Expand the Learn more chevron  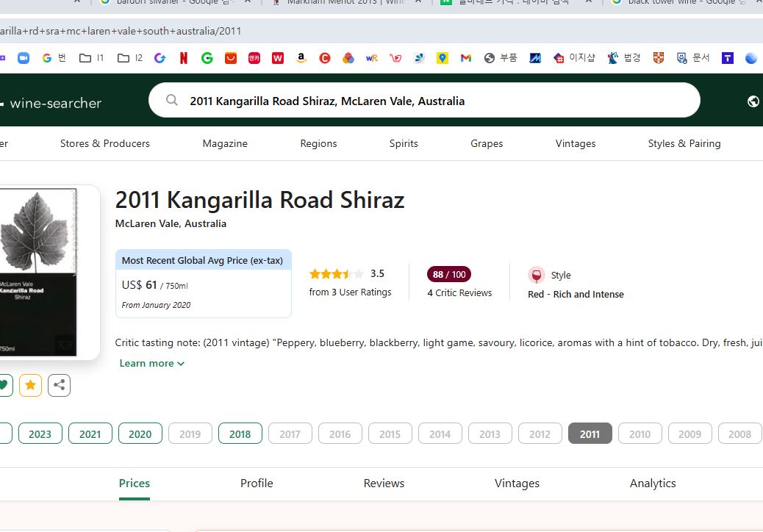181,364
